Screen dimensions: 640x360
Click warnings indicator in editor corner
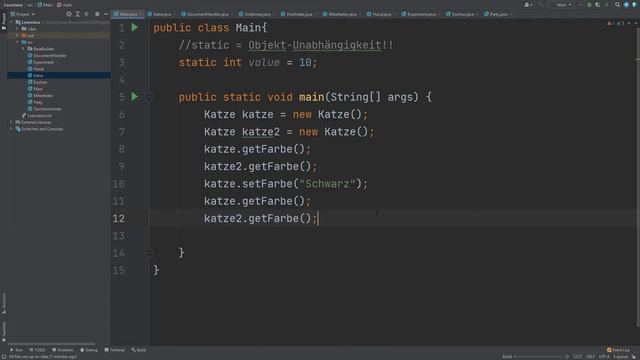click(611, 23)
